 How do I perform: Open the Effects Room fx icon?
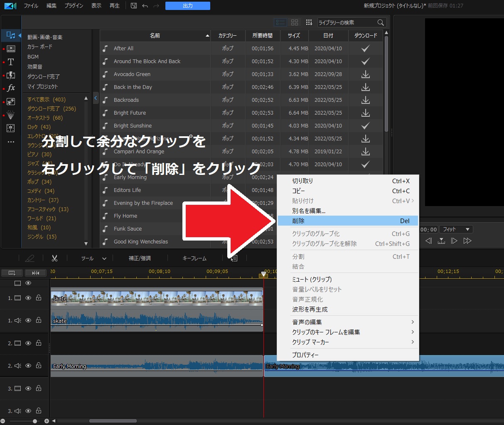(11, 88)
